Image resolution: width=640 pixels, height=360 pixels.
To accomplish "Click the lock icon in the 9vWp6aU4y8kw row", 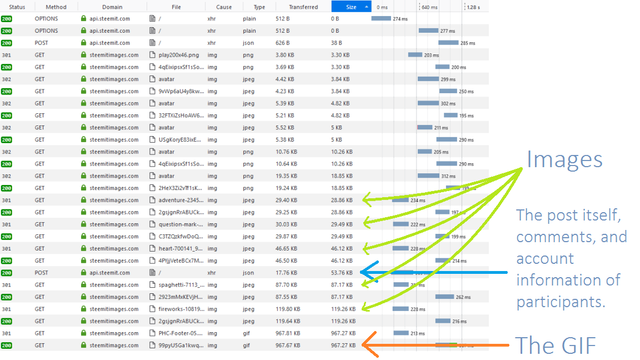I will pos(84,91).
